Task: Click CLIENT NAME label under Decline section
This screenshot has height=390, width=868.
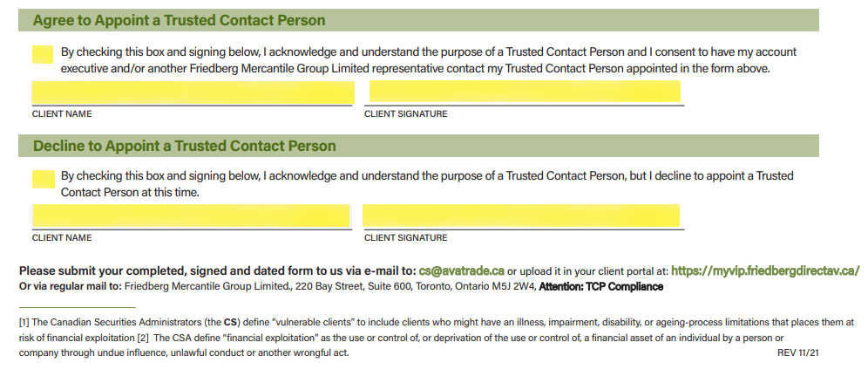Action: [x=62, y=237]
